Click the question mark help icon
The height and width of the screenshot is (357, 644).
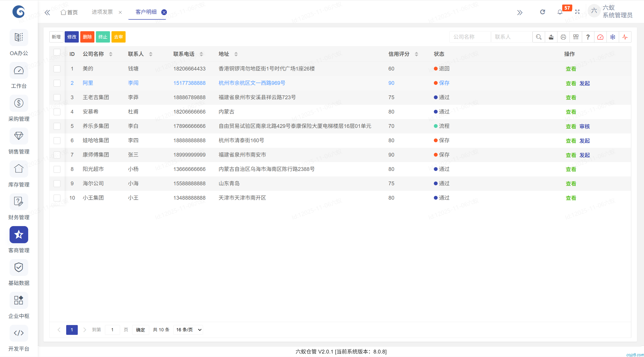coord(588,37)
